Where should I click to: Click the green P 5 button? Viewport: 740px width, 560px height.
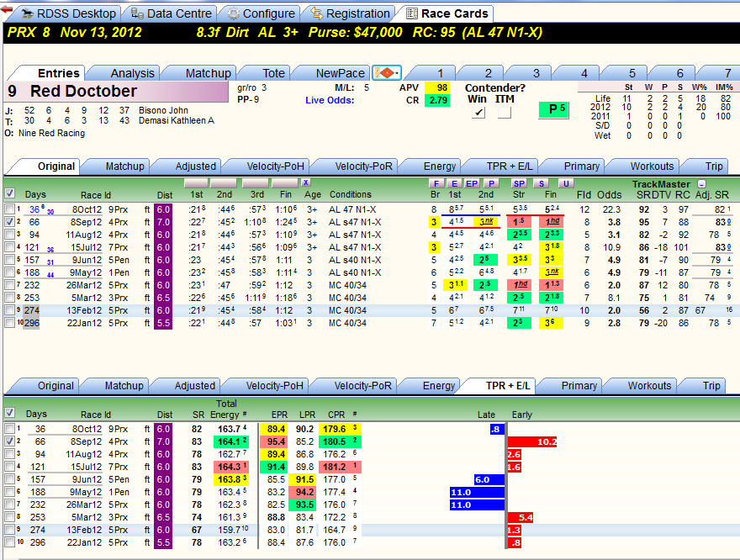coord(553,110)
